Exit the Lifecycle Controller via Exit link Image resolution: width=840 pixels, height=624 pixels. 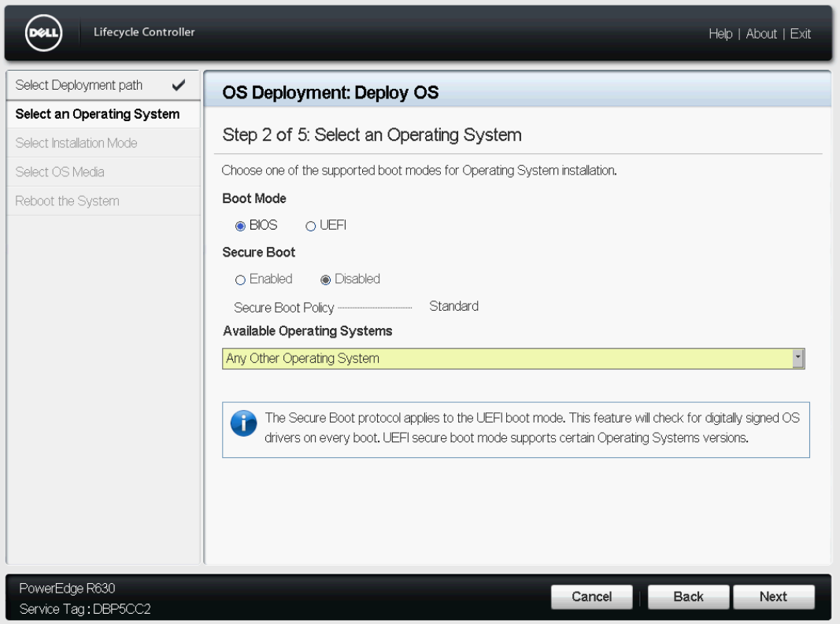801,34
